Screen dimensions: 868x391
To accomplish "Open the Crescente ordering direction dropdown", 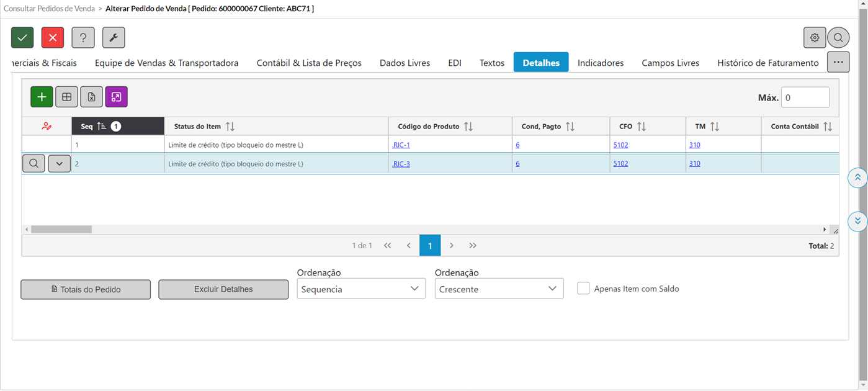I will pos(499,289).
